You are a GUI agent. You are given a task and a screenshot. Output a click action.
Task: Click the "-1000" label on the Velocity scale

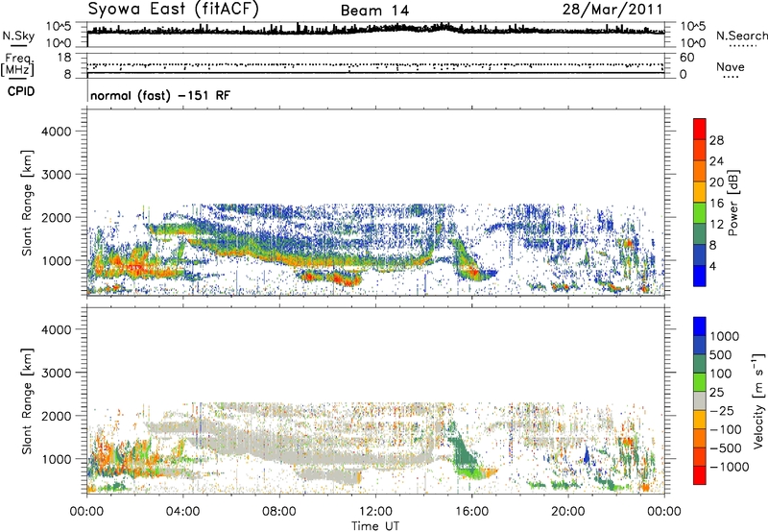tap(730, 467)
